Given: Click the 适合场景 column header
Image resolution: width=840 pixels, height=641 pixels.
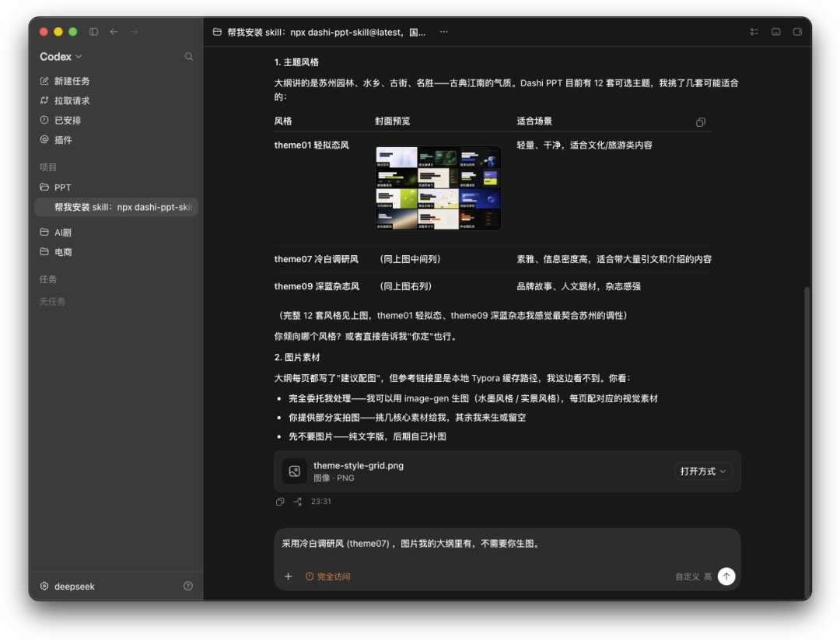Looking at the screenshot, I should [x=534, y=121].
